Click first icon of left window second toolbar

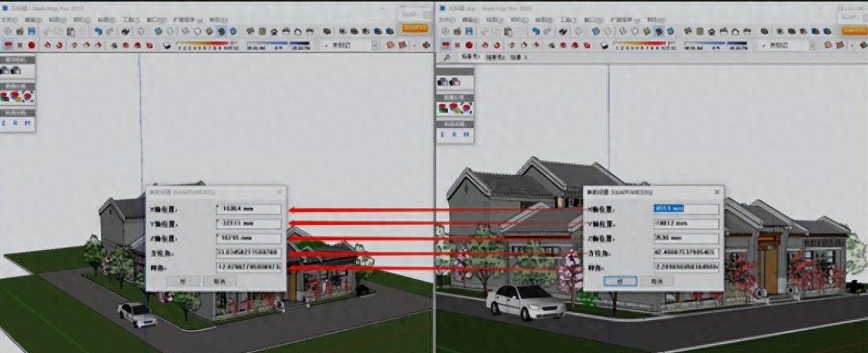(8, 46)
